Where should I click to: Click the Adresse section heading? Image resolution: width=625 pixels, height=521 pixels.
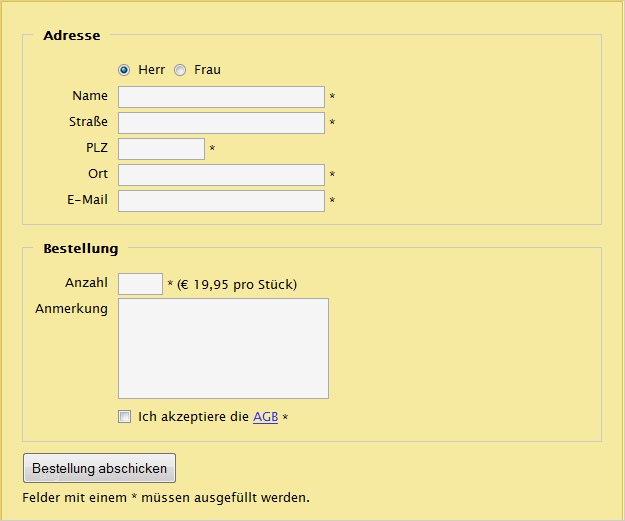[x=72, y=36]
